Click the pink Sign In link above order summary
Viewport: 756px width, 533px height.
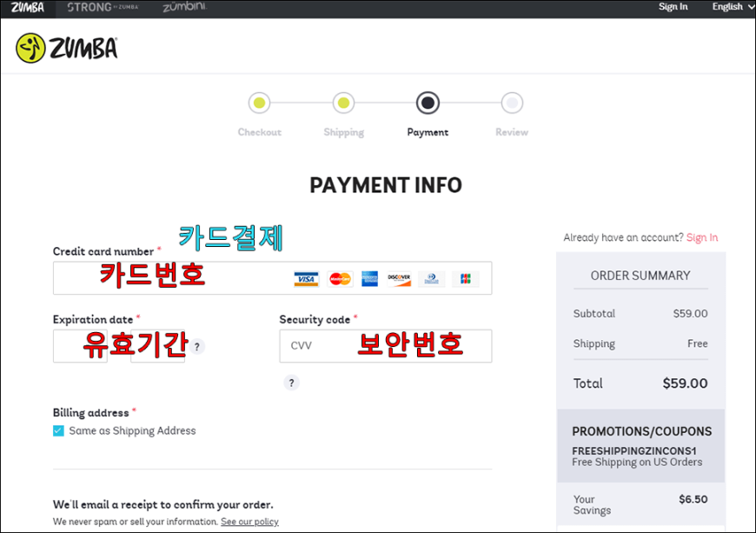click(x=702, y=237)
